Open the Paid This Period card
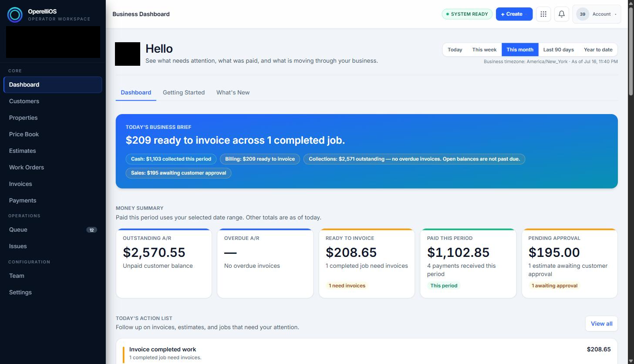Image resolution: width=634 pixels, height=364 pixels. coord(468,263)
